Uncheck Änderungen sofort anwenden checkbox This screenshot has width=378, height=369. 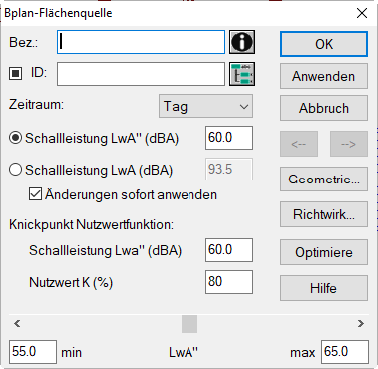click(x=35, y=194)
